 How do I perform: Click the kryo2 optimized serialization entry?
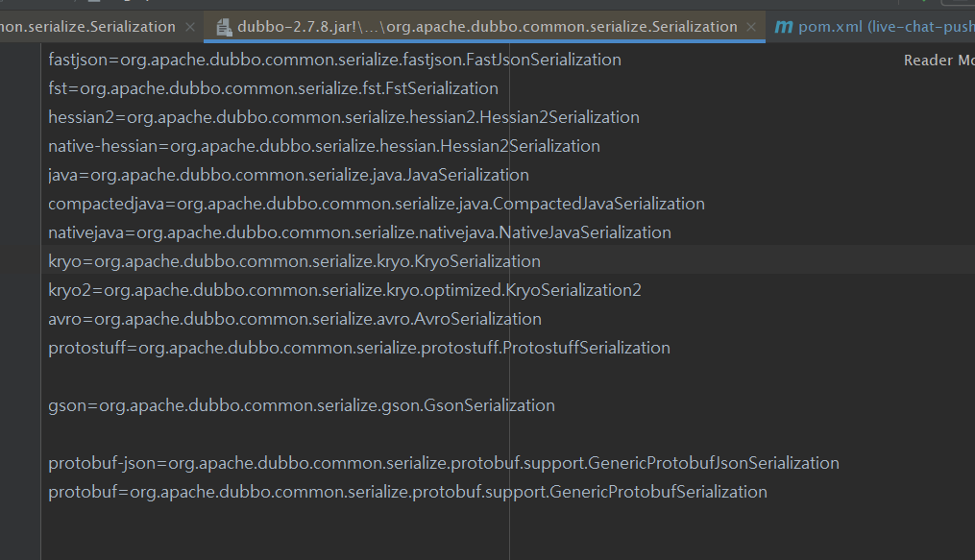346,289
